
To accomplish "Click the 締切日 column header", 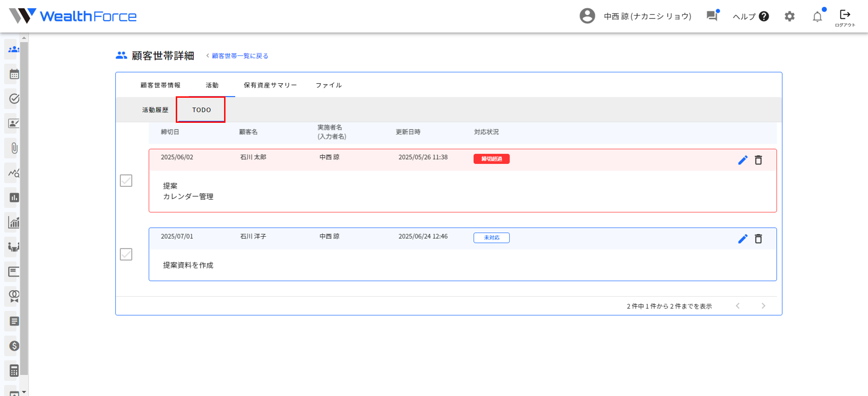I will point(170,132).
